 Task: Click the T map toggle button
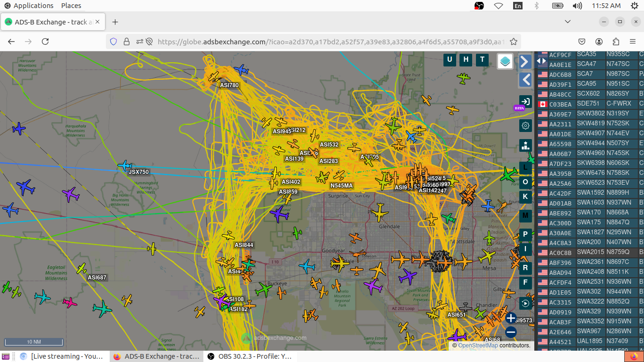482,59
